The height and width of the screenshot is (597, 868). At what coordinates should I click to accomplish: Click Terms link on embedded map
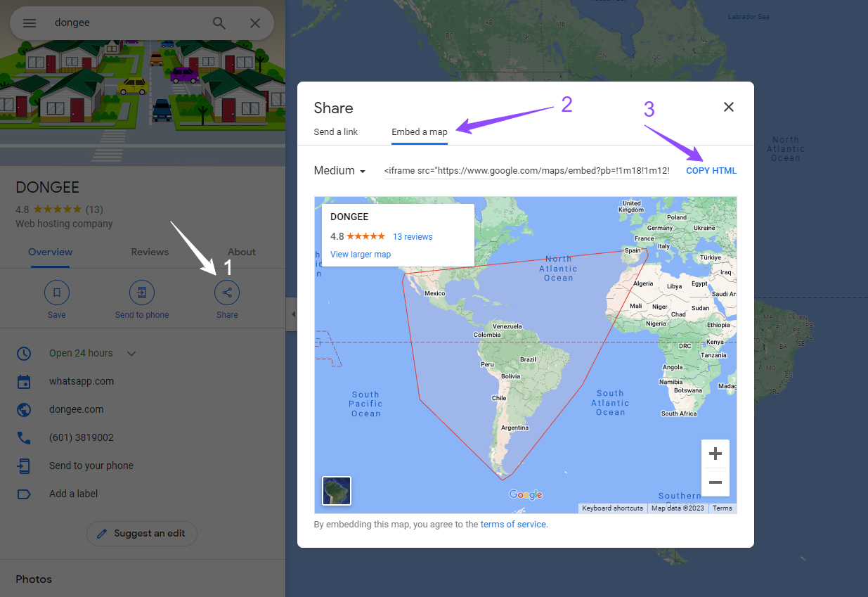tap(722, 508)
